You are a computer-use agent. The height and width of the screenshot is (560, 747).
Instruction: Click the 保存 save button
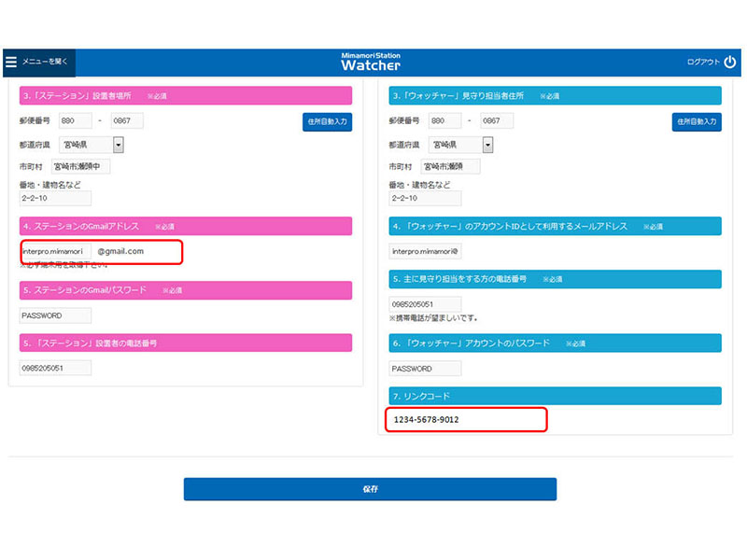pyautogui.click(x=370, y=489)
